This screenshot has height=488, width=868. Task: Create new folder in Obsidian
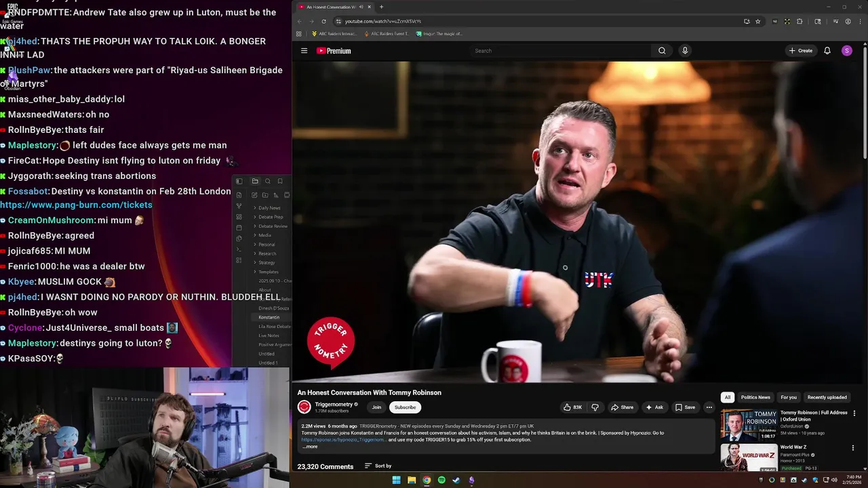[265, 195]
